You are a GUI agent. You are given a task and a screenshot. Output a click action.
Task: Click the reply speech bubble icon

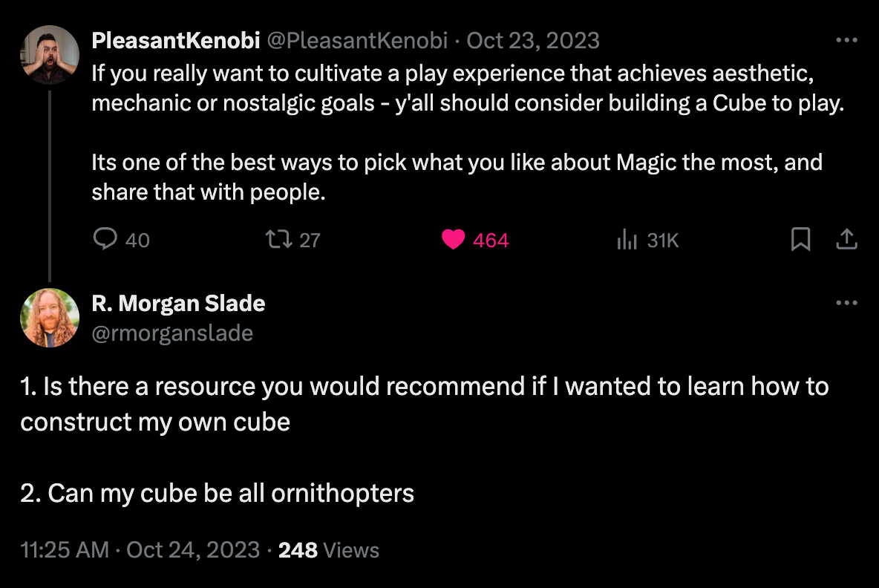click(x=105, y=239)
